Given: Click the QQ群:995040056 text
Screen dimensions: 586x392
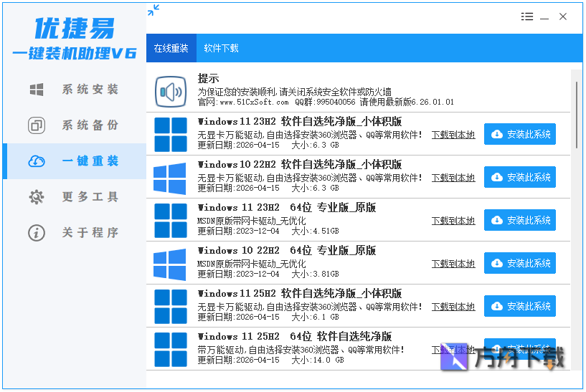Looking at the screenshot, I should coord(325,102).
